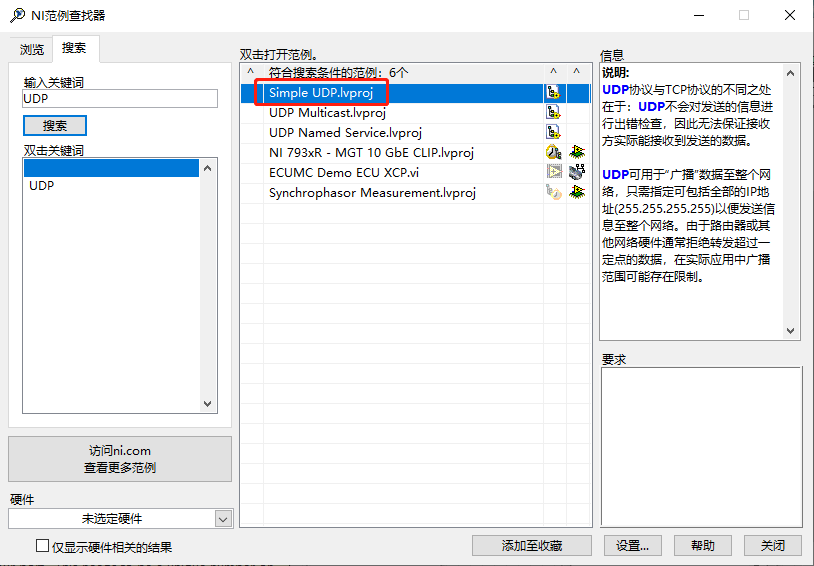Select Synchrophasor Measurement.lvproj example
This screenshot has width=814, height=566.
[x=372, y=193]
